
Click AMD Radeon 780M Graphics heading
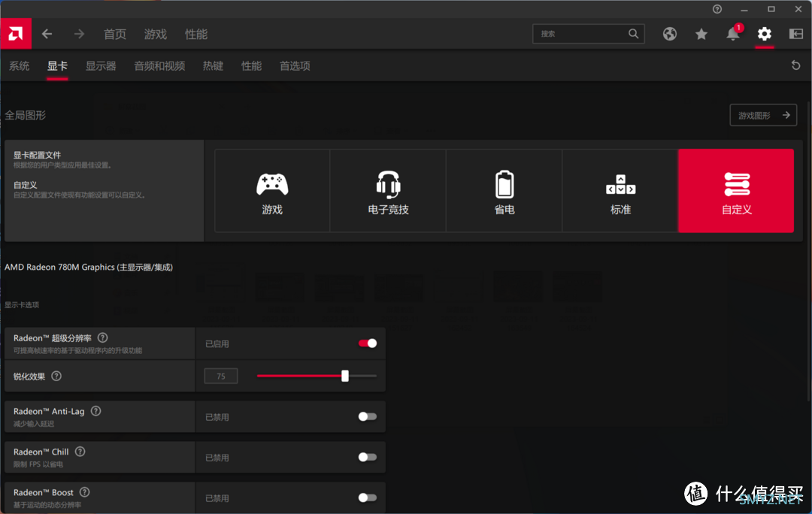[89, 267]
